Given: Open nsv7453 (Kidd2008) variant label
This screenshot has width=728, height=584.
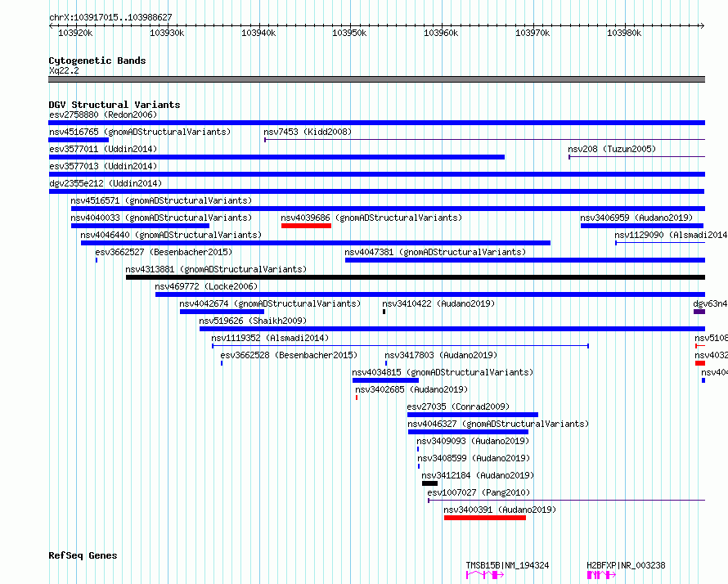Looking at the screenshot, I should click(x=308, y=132).
